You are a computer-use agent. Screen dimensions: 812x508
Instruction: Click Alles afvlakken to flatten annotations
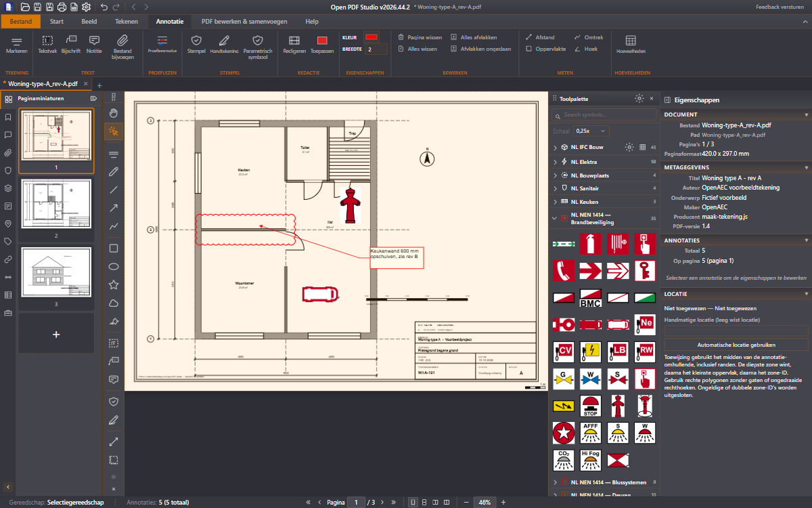tap(474, 37)
